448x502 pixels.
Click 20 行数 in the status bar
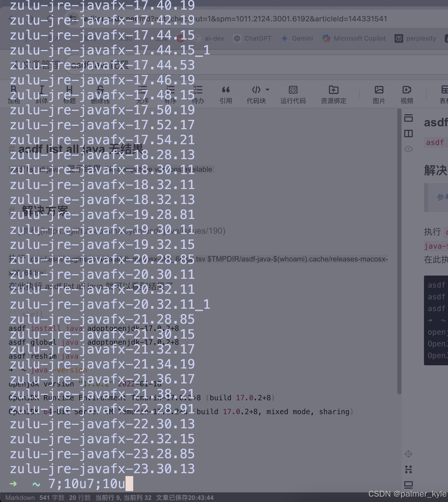pyautogui.click(x=80, y=498)
